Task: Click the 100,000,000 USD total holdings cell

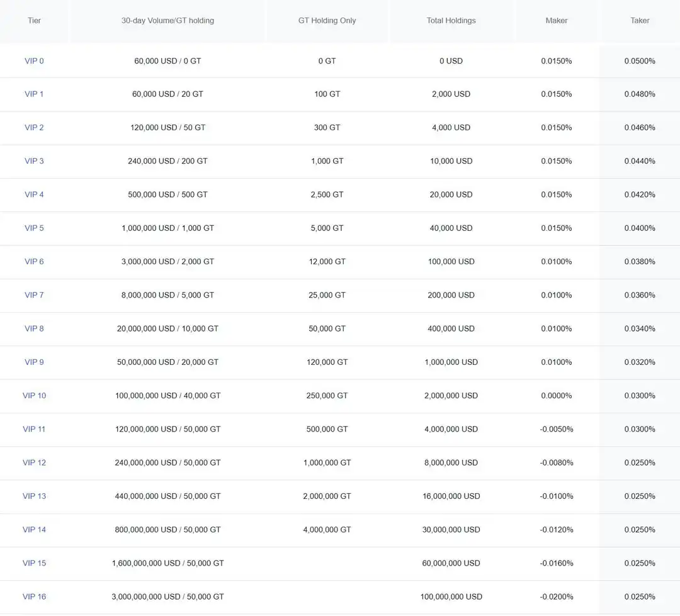Action: [x=451, y=596]
